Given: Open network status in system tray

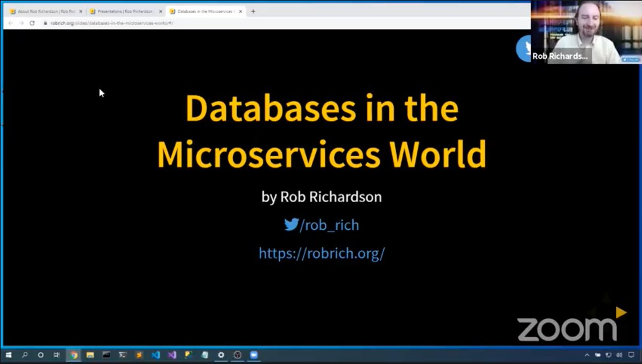Looking at the screenshot, I should click(608, 355).
